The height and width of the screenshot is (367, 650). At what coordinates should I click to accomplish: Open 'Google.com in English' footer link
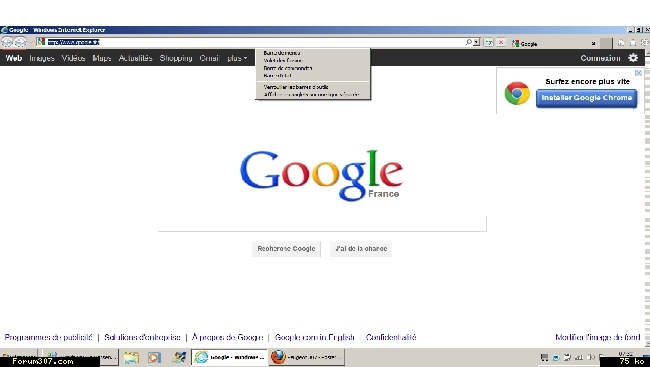tap(315, 337)
